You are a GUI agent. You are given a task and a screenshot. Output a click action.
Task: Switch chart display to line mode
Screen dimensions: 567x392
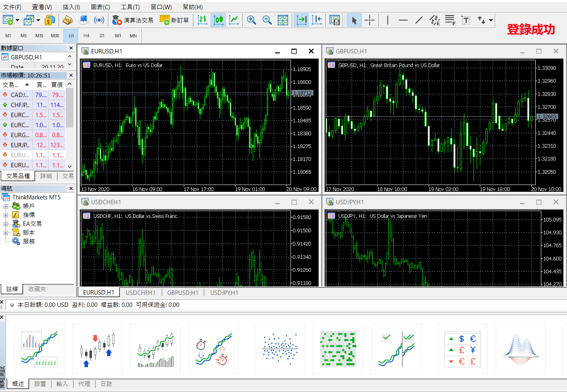[x=234, y=19]
